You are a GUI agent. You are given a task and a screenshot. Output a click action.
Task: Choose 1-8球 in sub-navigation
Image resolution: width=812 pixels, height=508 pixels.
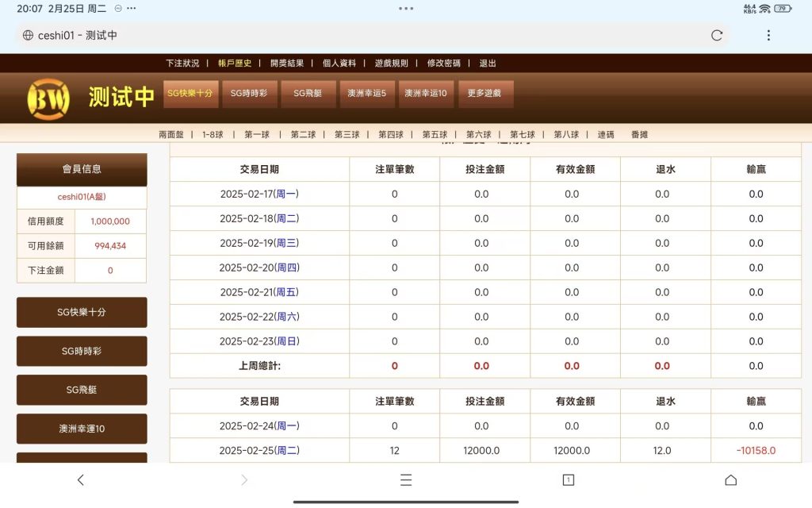pos(213,135)
